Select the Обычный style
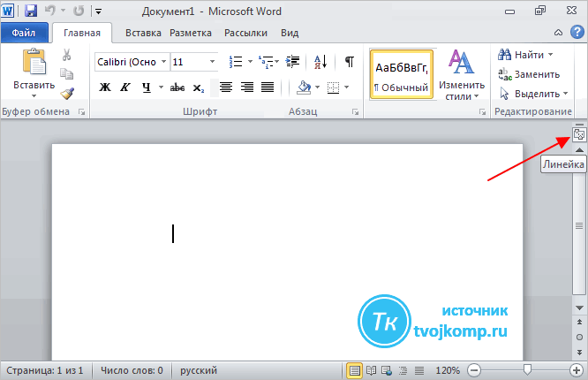Viewport: 588px width, 380px height. point(402,75)
